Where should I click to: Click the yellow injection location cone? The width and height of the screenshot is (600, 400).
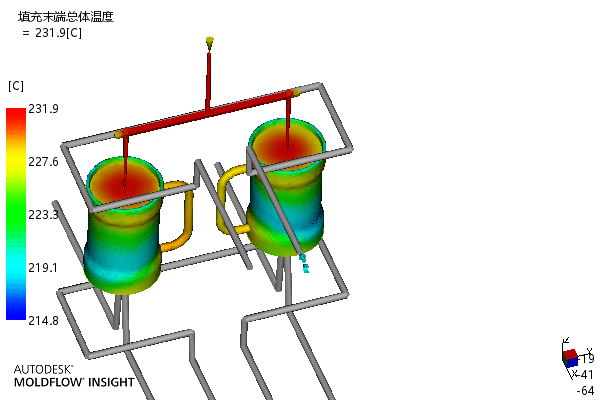(209, 43)
